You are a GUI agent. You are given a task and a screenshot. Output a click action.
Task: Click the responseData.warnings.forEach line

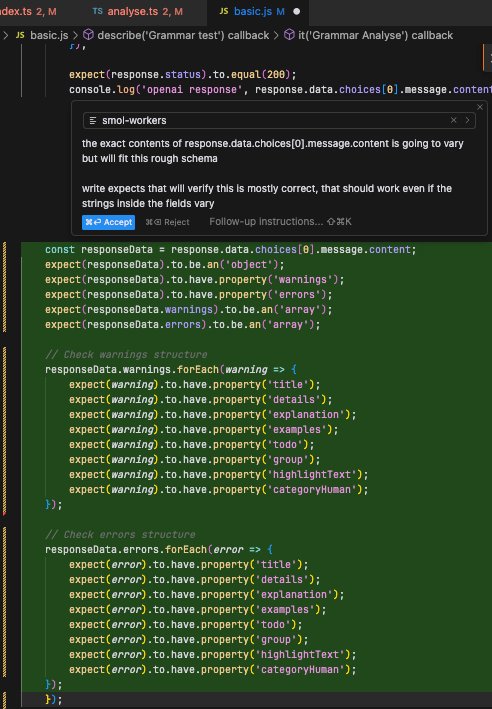coord(170,369)
